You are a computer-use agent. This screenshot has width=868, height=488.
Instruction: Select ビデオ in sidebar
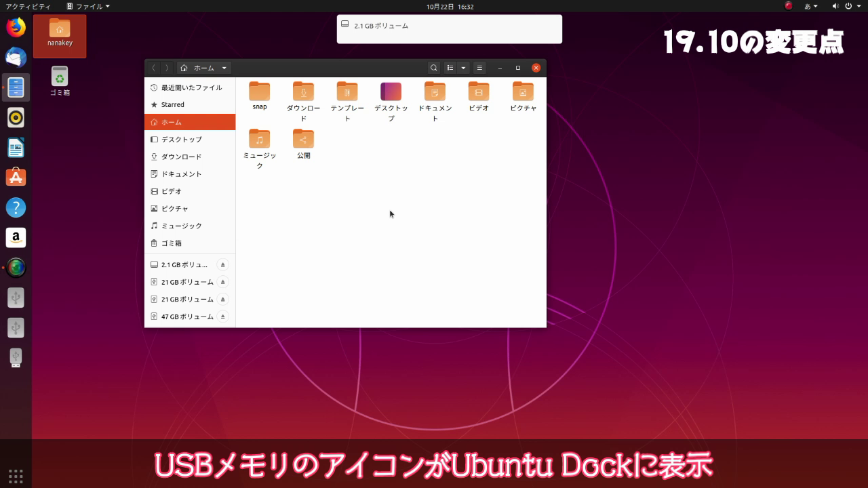tap(190, 191)
